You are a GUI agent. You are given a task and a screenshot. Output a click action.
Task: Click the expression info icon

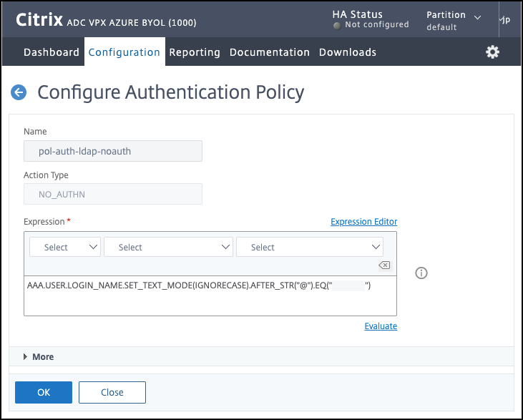(x=421, y=273)
